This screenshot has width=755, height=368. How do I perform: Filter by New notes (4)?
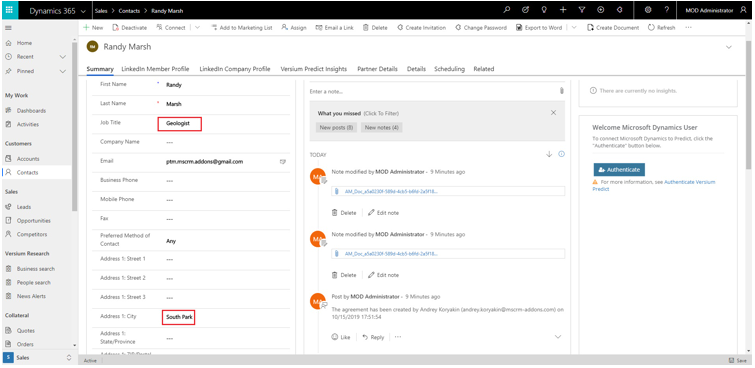pos(381,128)
